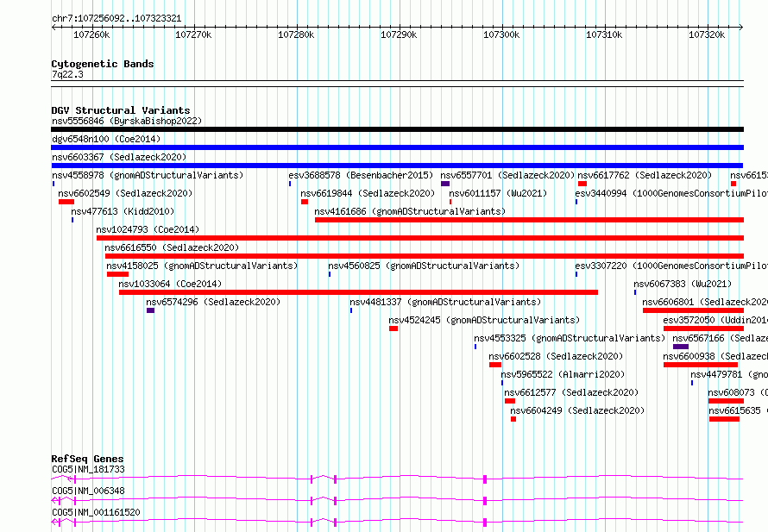Click the esv3440994 1000Genomes variant label
The height and width of the screenshot is (532, 768).
(671, 193)
